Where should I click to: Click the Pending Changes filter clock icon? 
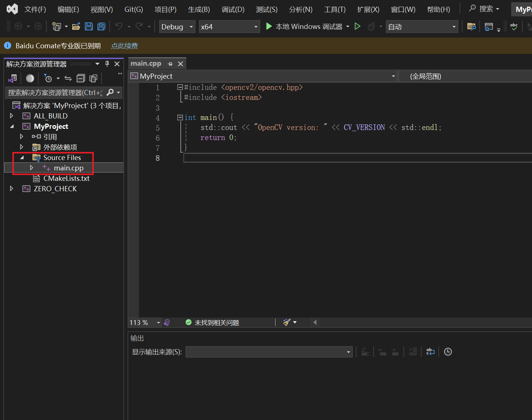[x=48, y=78]
